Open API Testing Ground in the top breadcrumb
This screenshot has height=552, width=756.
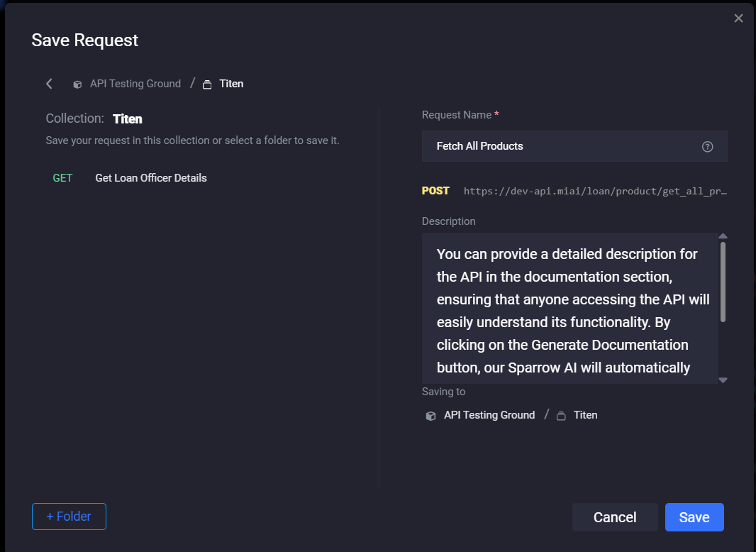[x=135, y=84]
